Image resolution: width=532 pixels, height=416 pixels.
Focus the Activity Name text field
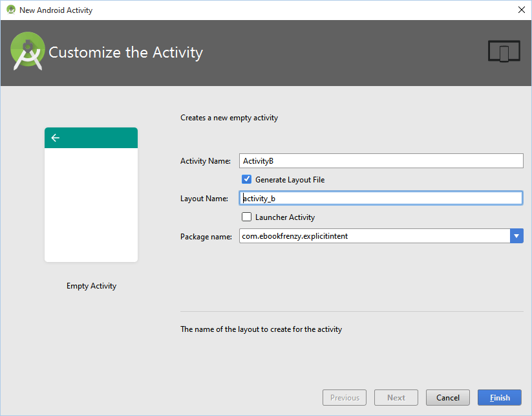point(381,160)
